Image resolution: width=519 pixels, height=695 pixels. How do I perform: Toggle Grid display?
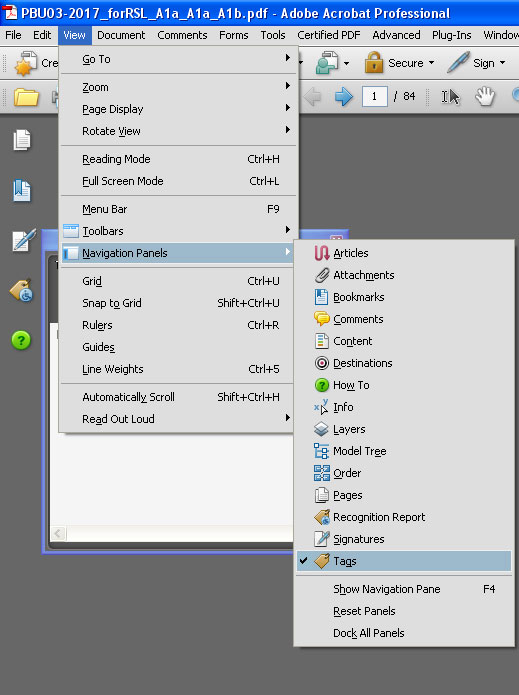pos(177,281)
